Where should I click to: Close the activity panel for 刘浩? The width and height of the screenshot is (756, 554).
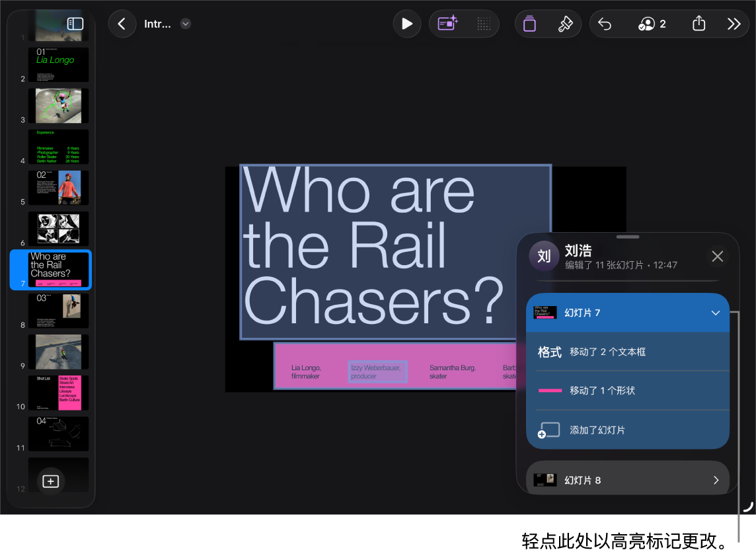pyautogui.click(x=718, y=256)
